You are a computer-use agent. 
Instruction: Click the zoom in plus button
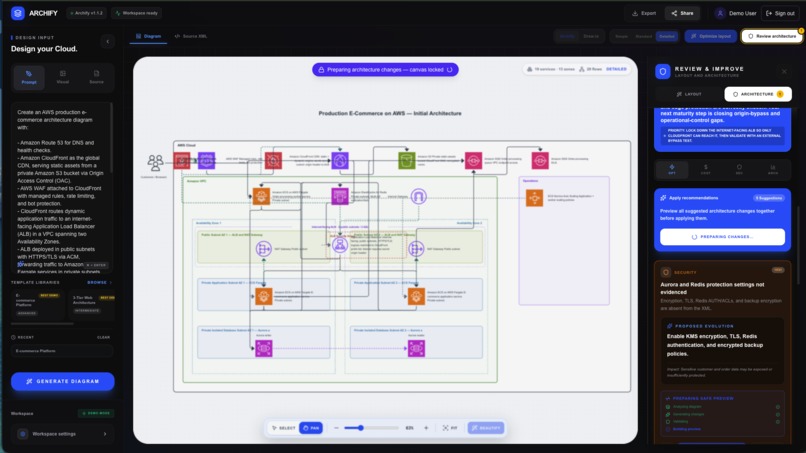click(x=426, y=428)
